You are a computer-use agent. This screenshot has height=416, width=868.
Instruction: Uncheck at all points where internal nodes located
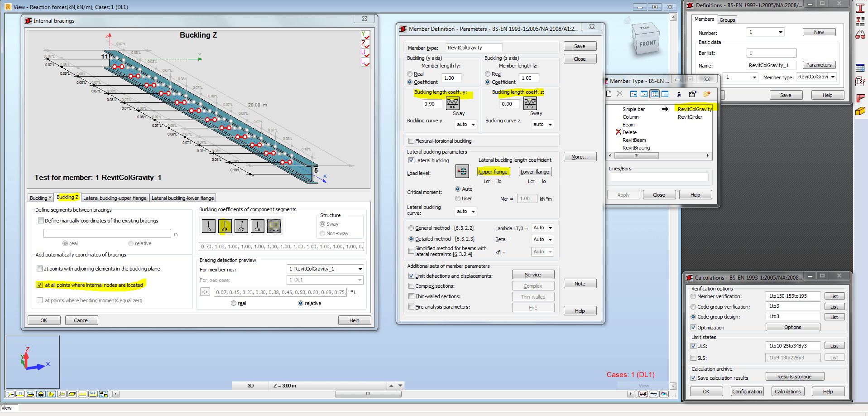(40, 285)
